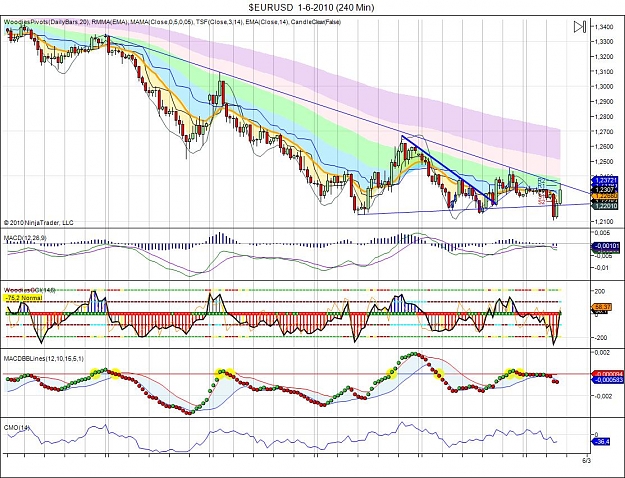Click the 200 level label on CCI axis
The height and width of the screenshot is (478, 625).
click(600, 291)
